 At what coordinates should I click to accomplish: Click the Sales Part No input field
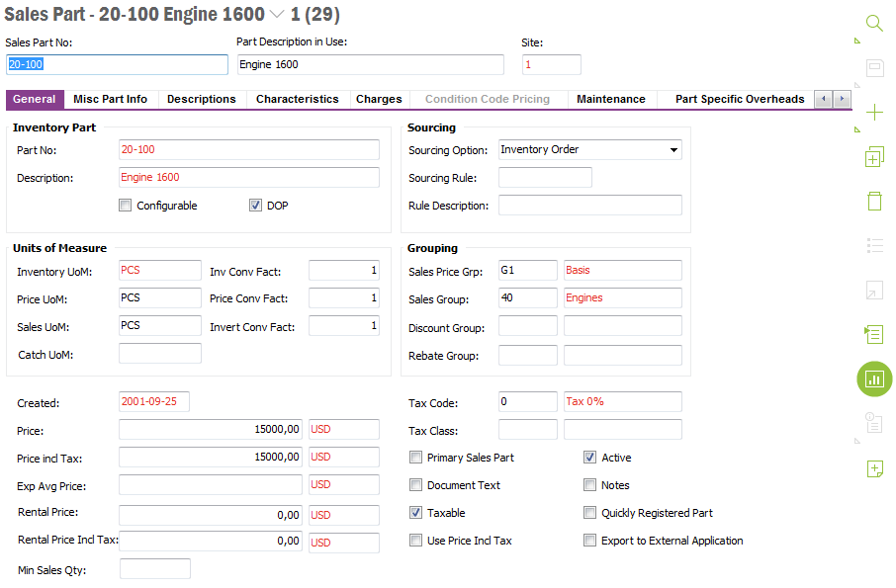117,64
